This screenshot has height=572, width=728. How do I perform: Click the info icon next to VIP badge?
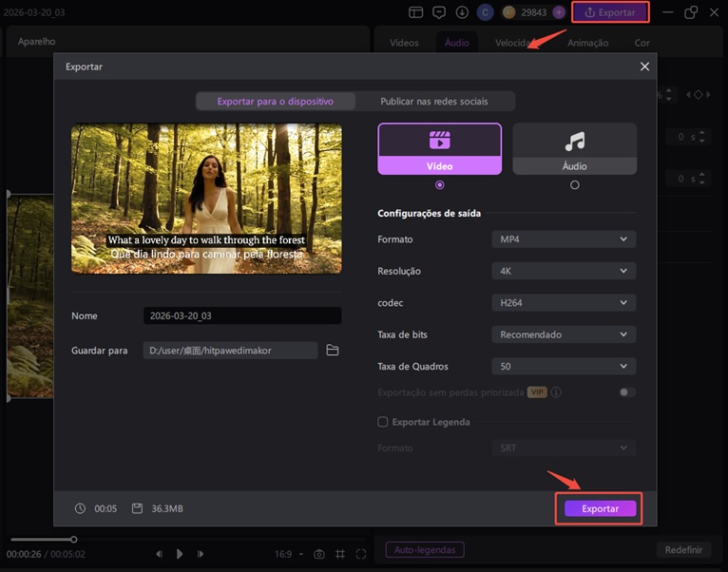pos(556,392)
